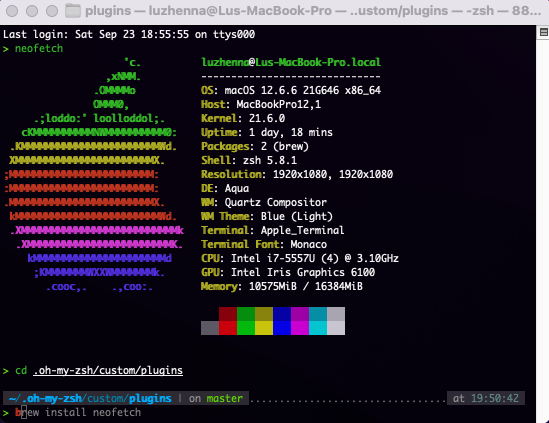Click the dark red color block
The width and height of the screenshot is (549, 423).
pos(228,314)
